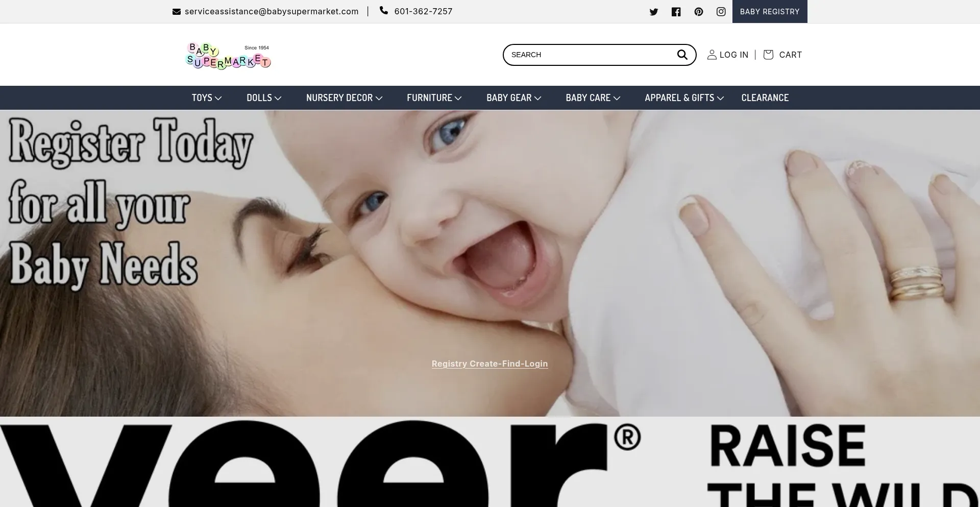
Task: Expand the Dolls dropdown chevron
Action: point(278,98)
